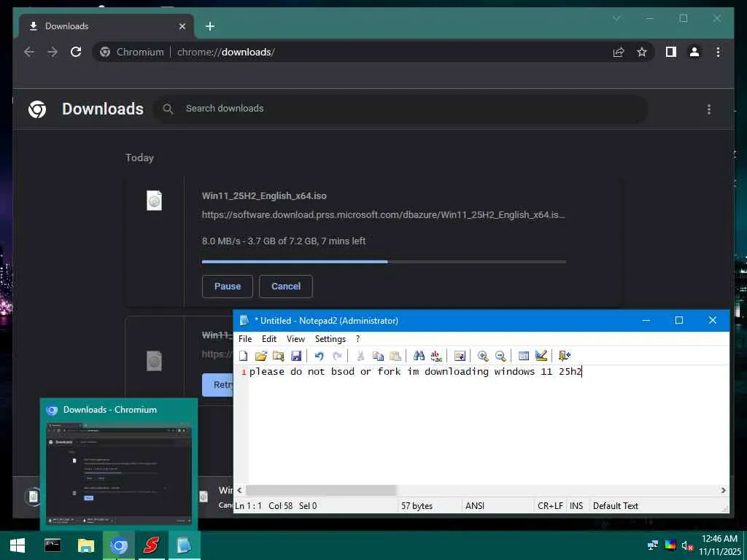
Task: Bookmark this page with the star icon
Action: pos(642,52)
